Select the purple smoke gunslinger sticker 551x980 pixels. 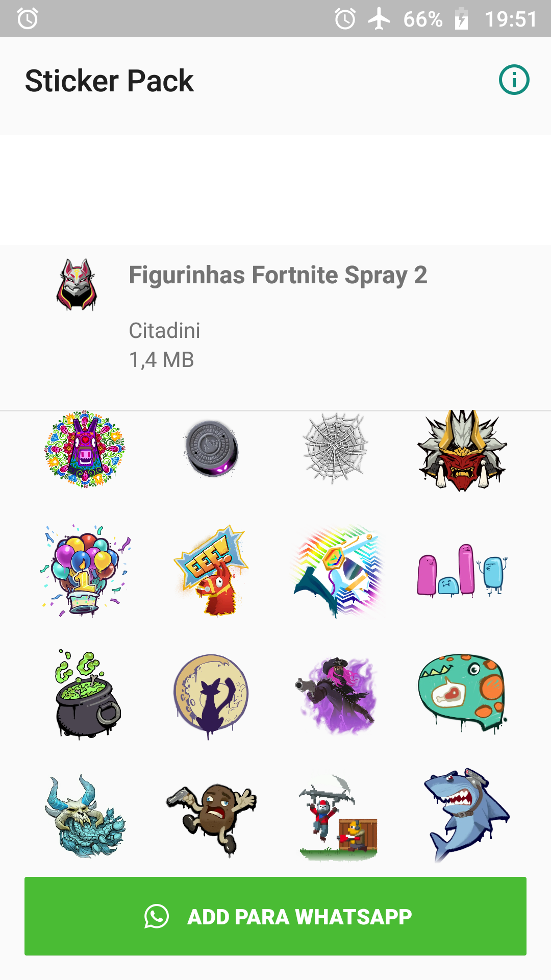[337, 695]
